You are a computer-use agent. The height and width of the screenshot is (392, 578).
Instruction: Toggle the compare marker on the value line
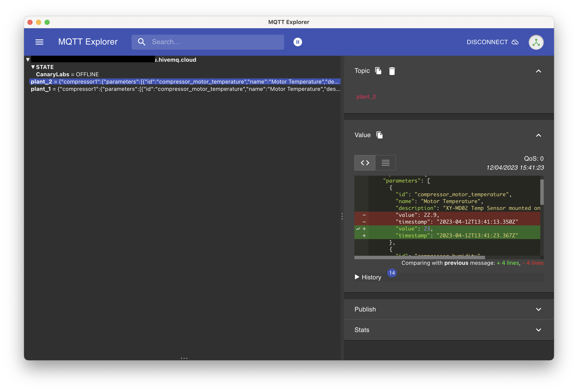click(358, 229)
